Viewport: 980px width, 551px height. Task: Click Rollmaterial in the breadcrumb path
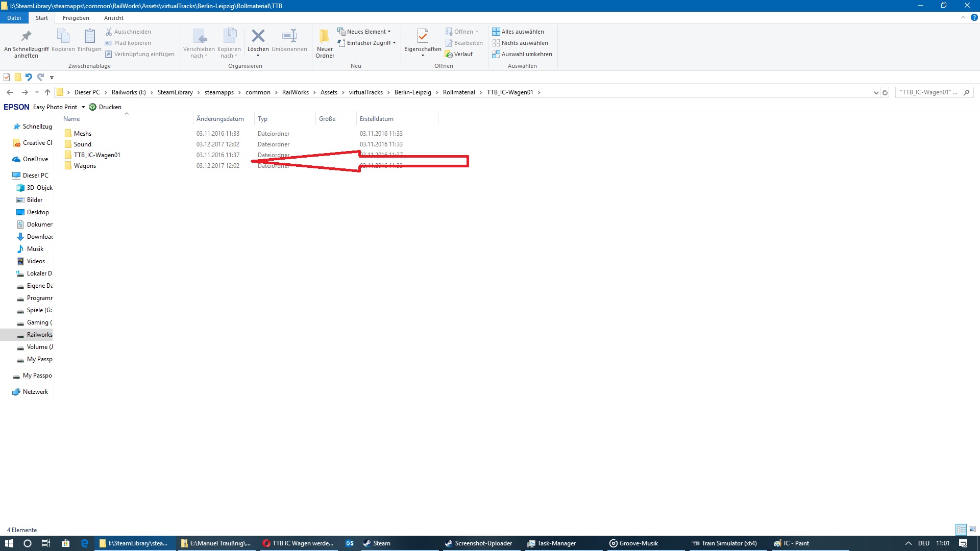pyautogui.click(x=458, y=92)
